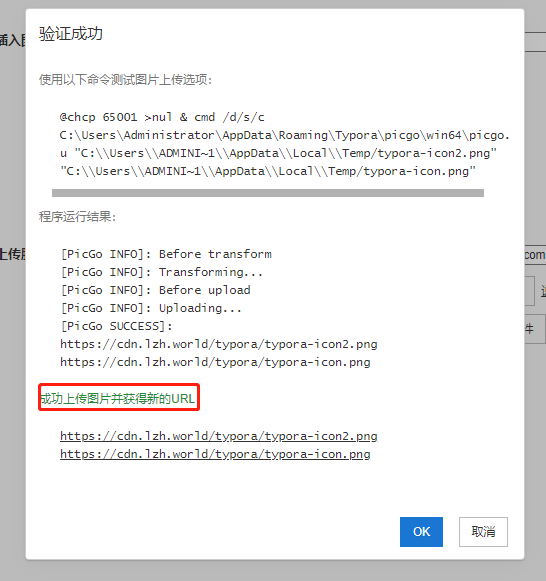The width and height of the screenshot is (546, 581).
Task: Open the underlined typora-icon.png URL link
Action: [215, 454]
